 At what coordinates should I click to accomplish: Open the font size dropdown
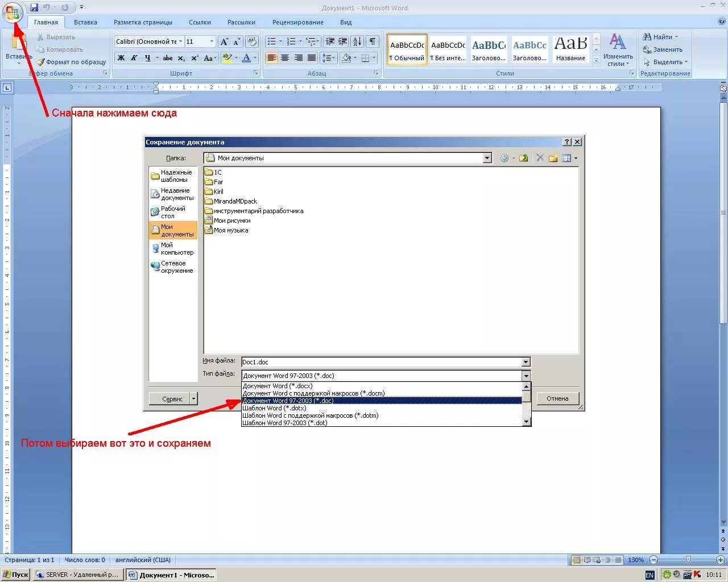pos(212,41)
